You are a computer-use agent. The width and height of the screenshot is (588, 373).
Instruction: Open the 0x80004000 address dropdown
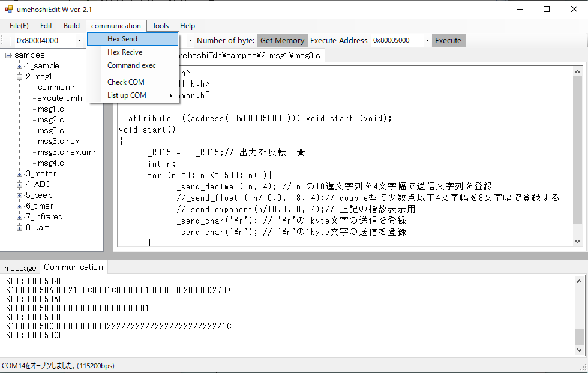pos(79,41)
